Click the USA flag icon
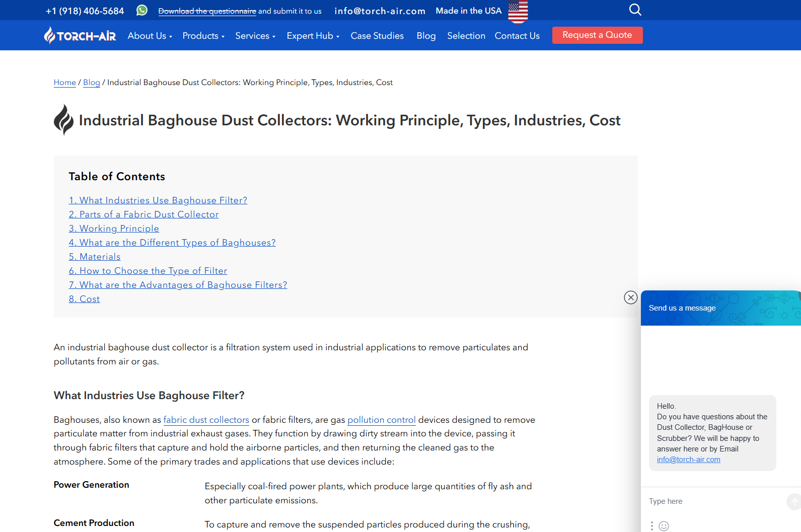Image resolution: width=801 pixels, height=532 pixels. pos(518,12)
